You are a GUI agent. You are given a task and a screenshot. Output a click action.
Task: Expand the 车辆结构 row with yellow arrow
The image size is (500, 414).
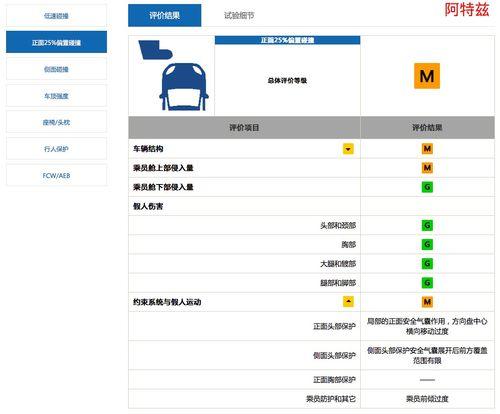click(x=348, y=149)
